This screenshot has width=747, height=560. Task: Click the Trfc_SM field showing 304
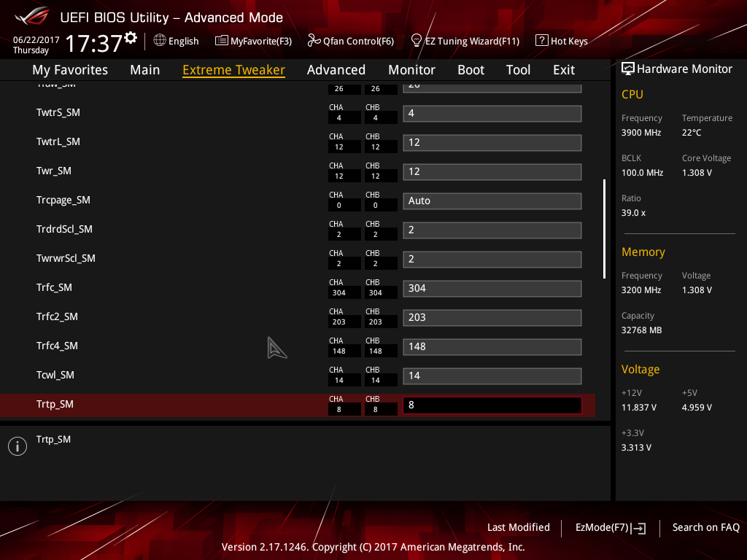click(x=492, y=288)
